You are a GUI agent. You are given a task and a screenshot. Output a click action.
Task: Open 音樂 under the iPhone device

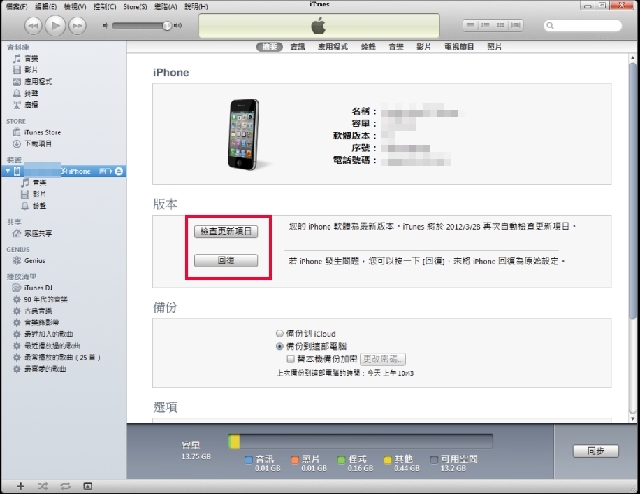click(33, 182)
